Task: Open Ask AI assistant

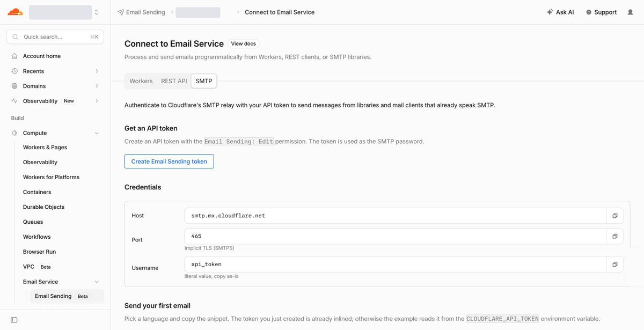Action: click(560, 12)
